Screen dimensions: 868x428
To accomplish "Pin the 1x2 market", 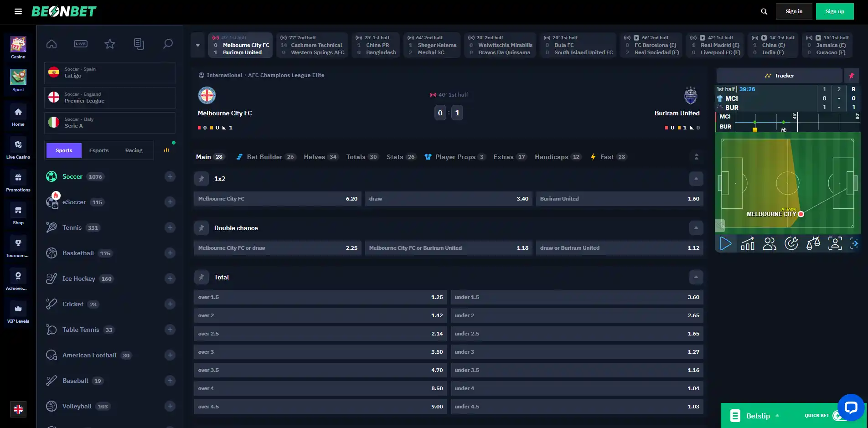I will point(201,179).
